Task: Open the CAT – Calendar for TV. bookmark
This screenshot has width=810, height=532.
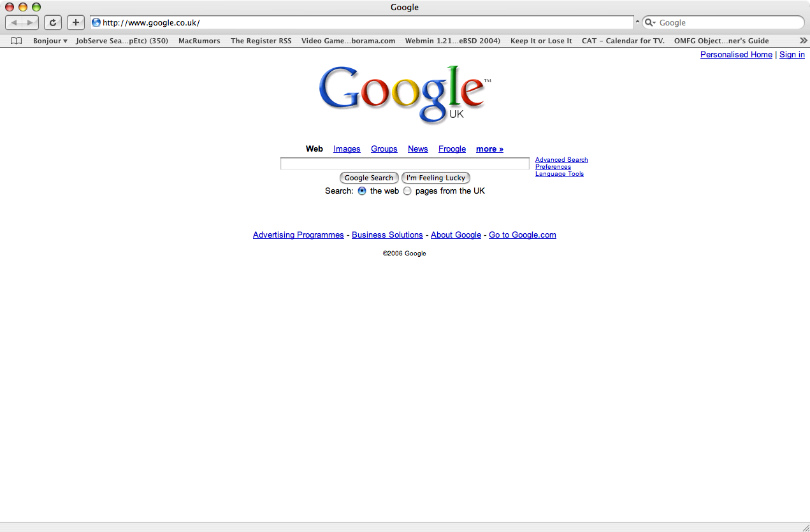Action: (x=623, y=41)
